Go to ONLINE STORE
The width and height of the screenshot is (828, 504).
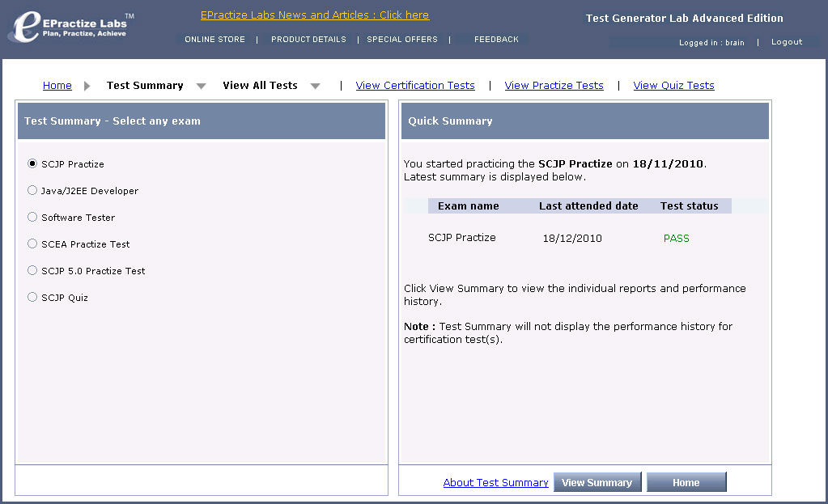[x=215, y=40]
